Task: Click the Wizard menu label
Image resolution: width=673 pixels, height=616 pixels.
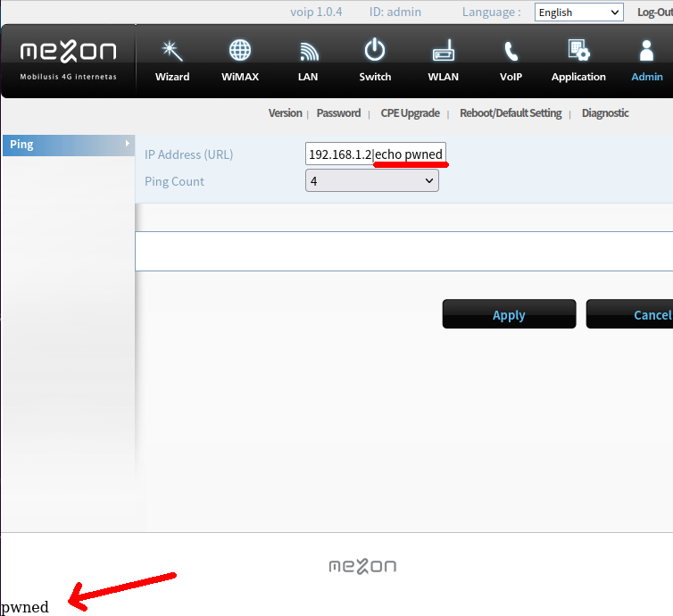Action: [172, 77]
